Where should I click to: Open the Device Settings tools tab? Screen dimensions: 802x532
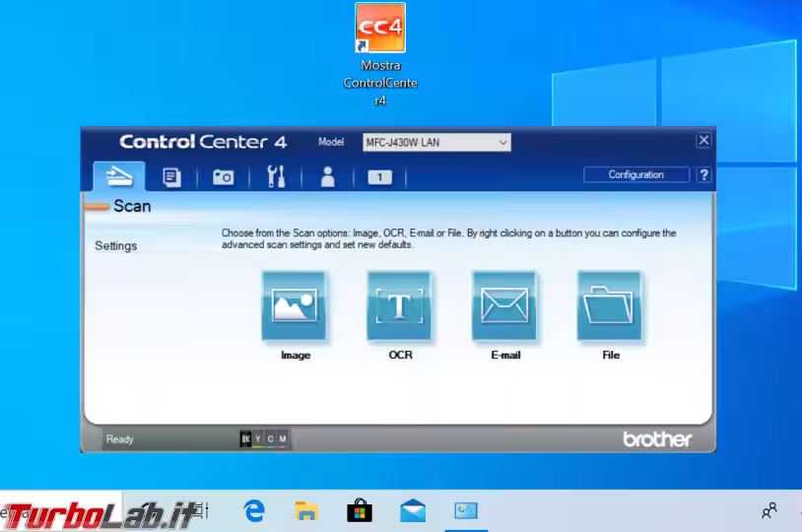(x=276, y=176)
